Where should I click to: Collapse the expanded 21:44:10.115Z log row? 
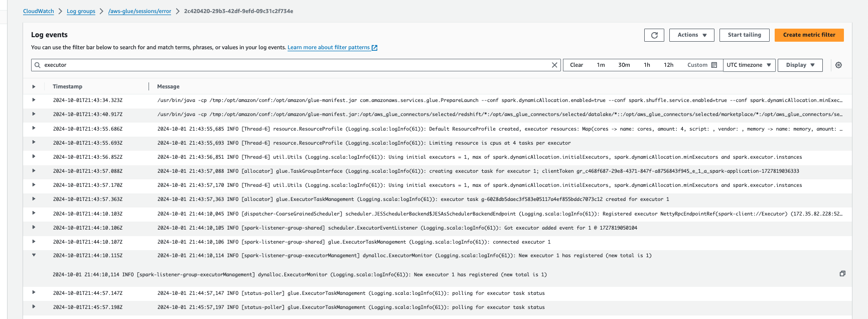[34, 255]
